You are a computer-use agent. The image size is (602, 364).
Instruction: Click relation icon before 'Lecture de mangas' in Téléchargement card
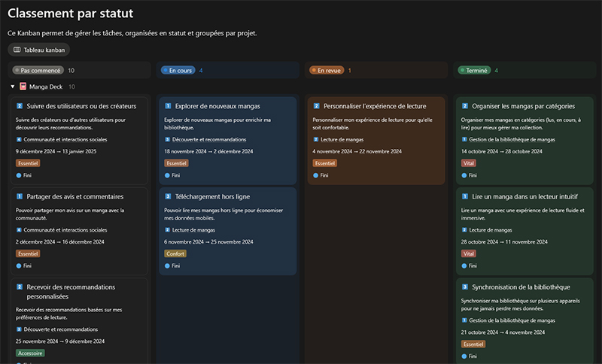coord(167,229)
